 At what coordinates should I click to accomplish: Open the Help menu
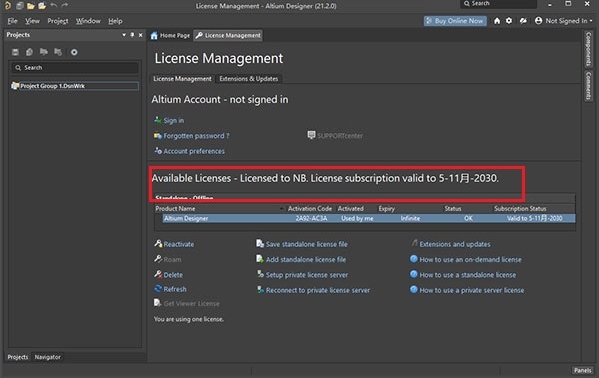[x=115, y=21]
